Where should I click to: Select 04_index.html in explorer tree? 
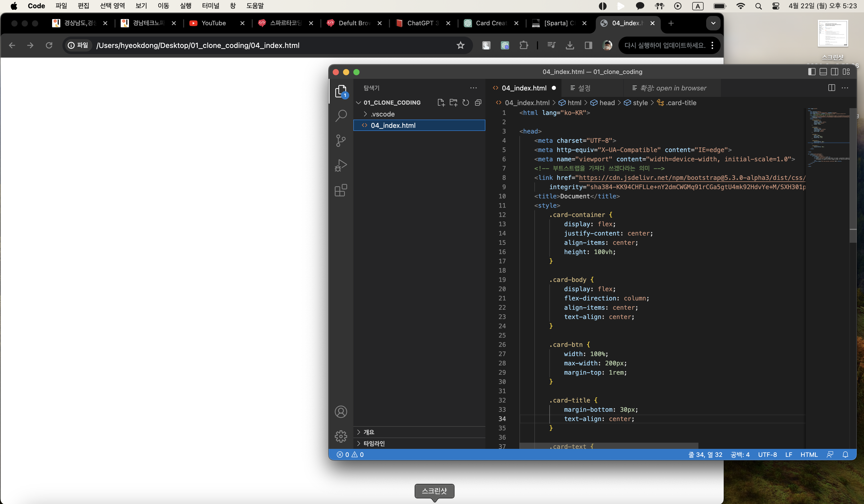(419, 125)
